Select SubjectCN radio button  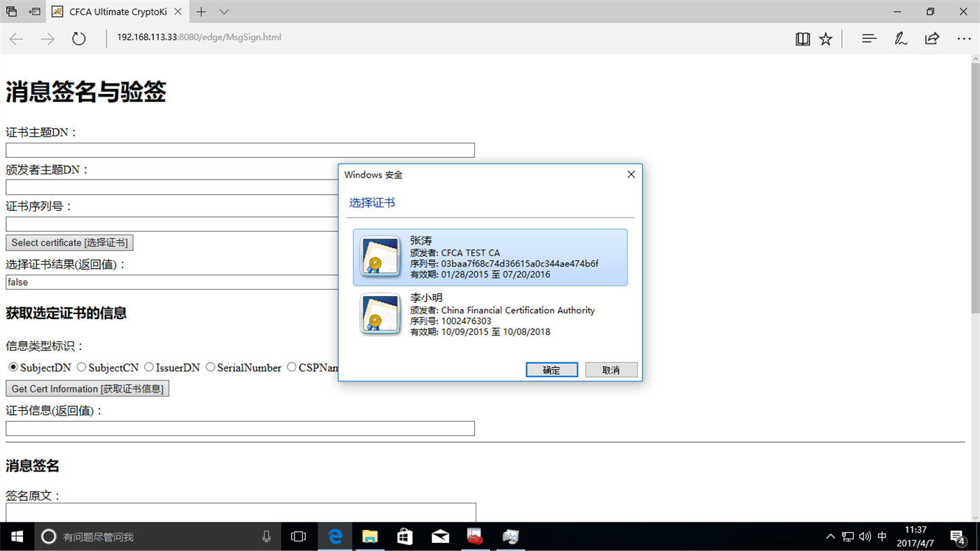(82, 367)
